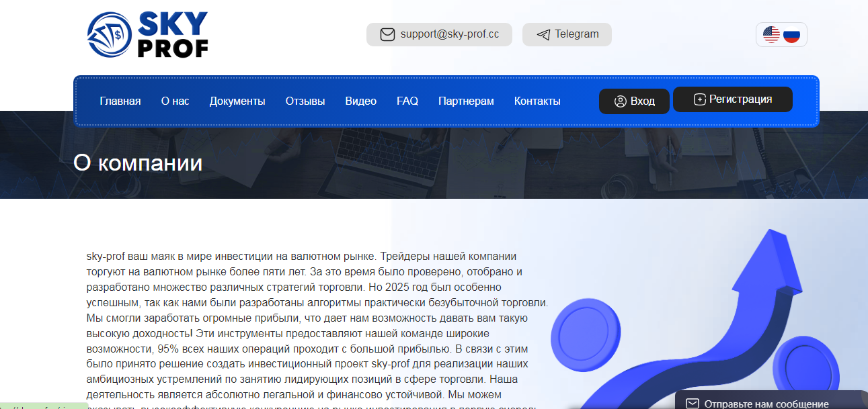Screen dimensions: 868x409
Task: Open the Партнерам page
Action: pos(465,101)
